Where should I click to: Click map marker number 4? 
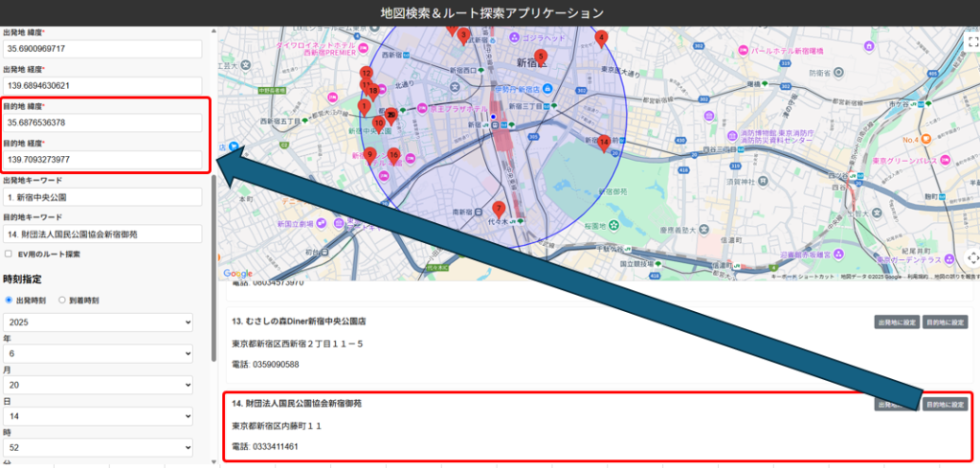click(601, 38)
